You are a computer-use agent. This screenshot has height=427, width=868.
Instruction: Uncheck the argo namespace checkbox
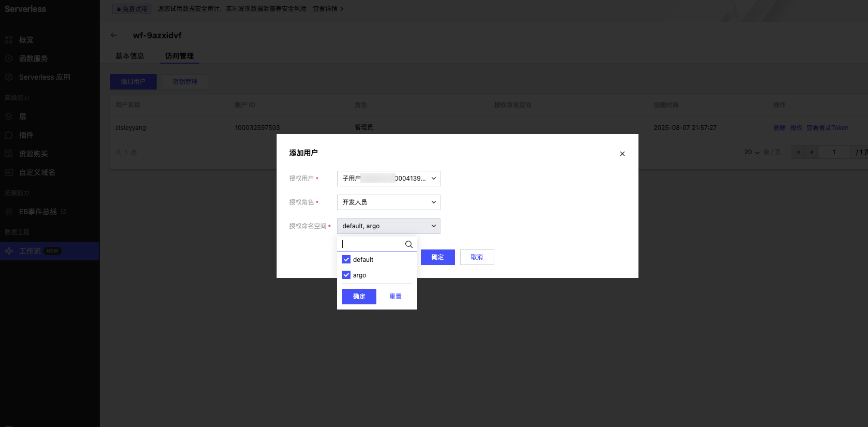[346, 275]
